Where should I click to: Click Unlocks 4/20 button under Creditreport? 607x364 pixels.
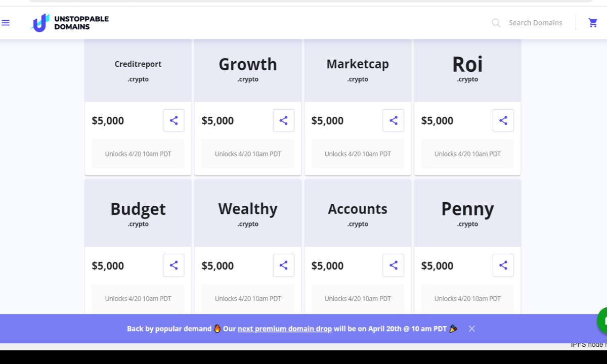tap(138, 154)
